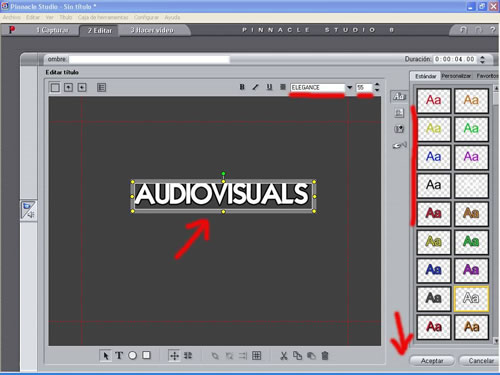Toggle italic formatting

click(255, 87)
